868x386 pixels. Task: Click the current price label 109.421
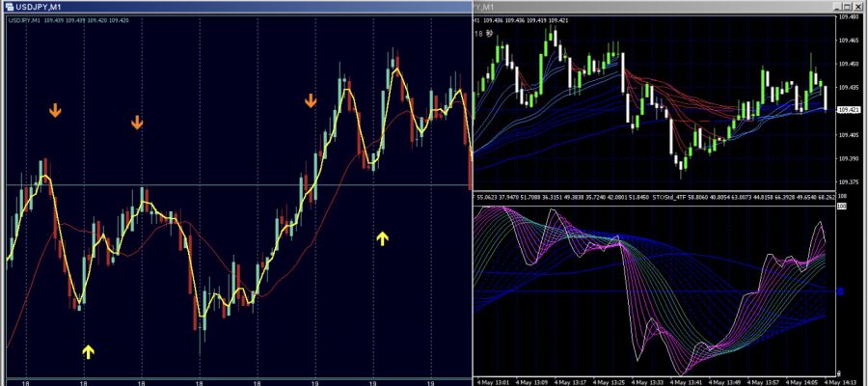point(849,110)
